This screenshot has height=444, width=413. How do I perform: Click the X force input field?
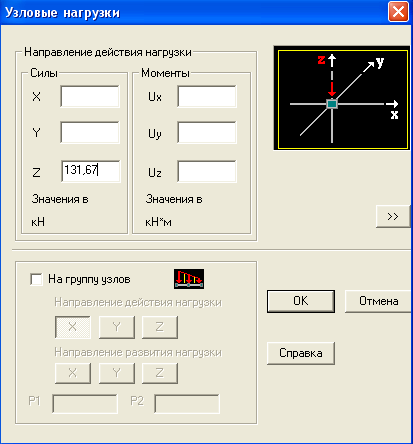coord(90,97)
